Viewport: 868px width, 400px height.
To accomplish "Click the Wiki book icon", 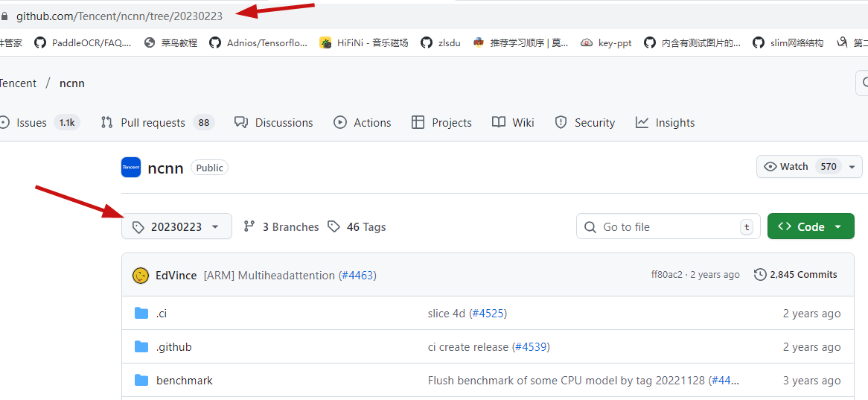I will (499, 122).
